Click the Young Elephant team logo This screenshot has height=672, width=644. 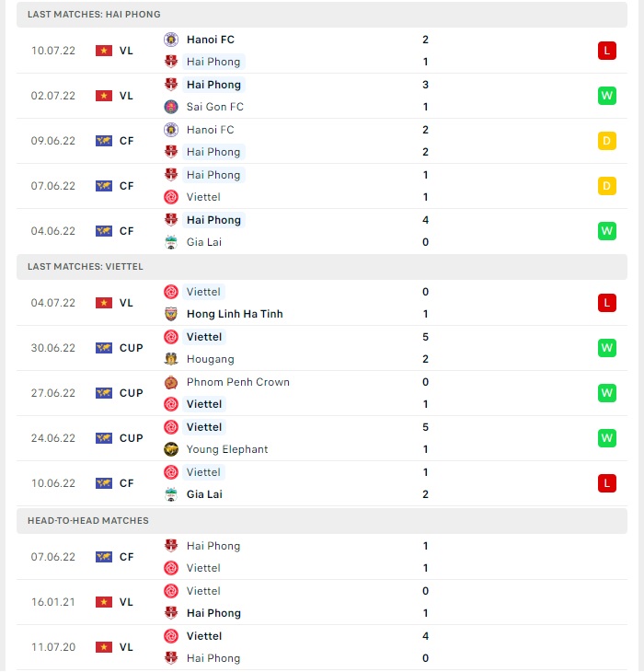tap(171, 449)
